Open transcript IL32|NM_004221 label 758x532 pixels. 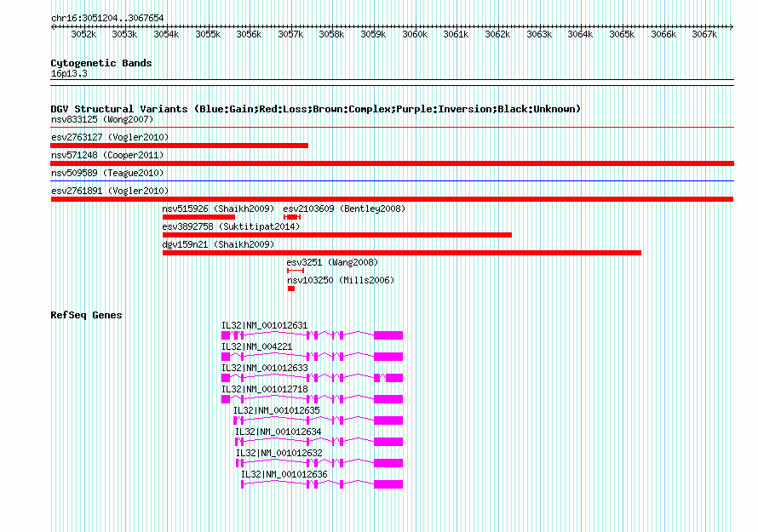[x=256, y=347]
